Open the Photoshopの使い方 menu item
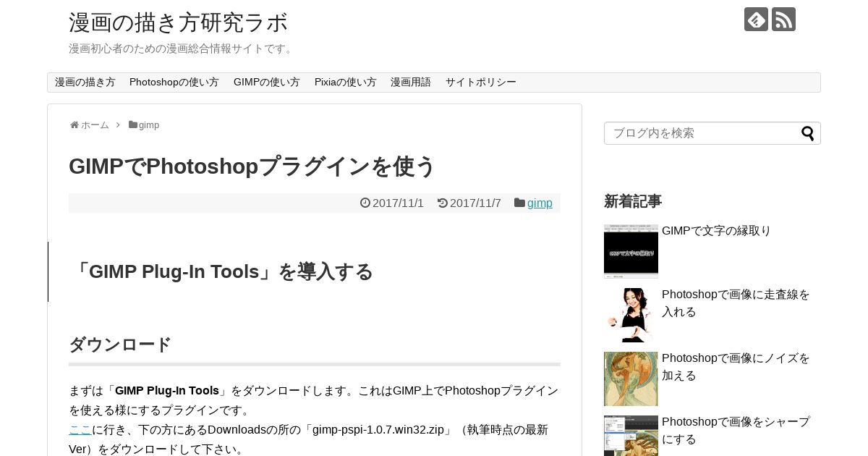868x456 pixels. pos(174,83)
